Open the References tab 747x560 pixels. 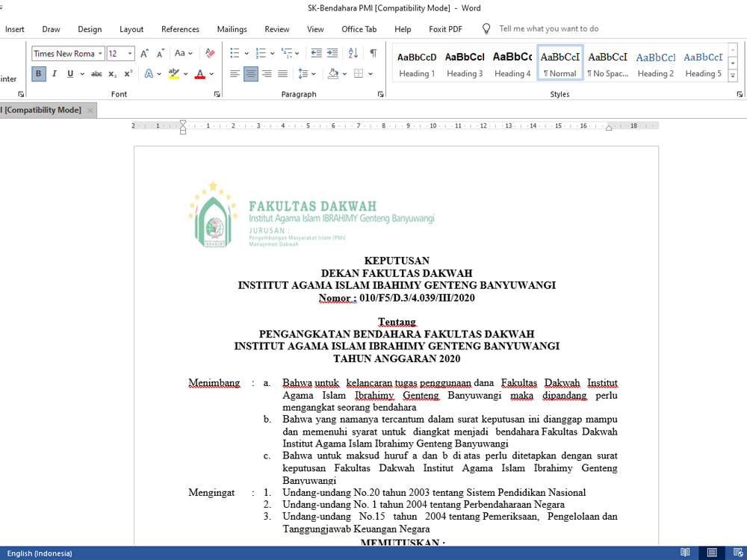(x=180, y=29)
